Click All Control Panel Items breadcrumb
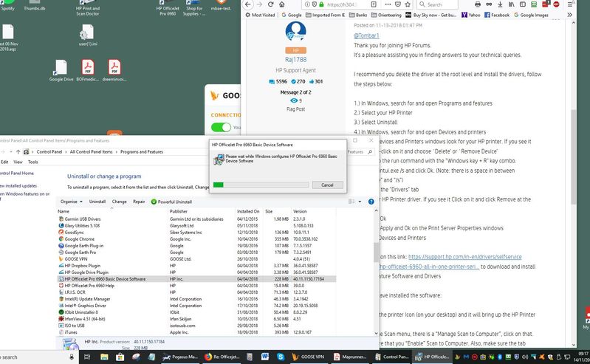590x364 pixels. (91, 151)
